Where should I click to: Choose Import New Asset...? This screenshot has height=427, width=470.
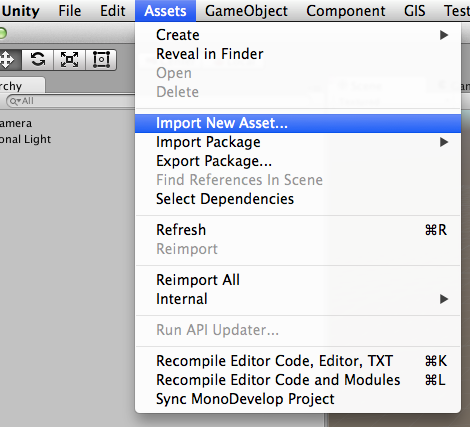[x=298, y=123]
